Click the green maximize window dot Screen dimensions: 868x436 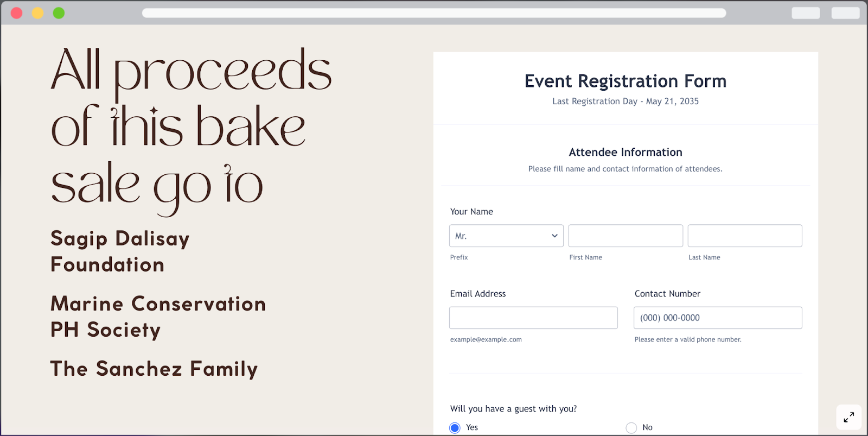pos(59,13)
